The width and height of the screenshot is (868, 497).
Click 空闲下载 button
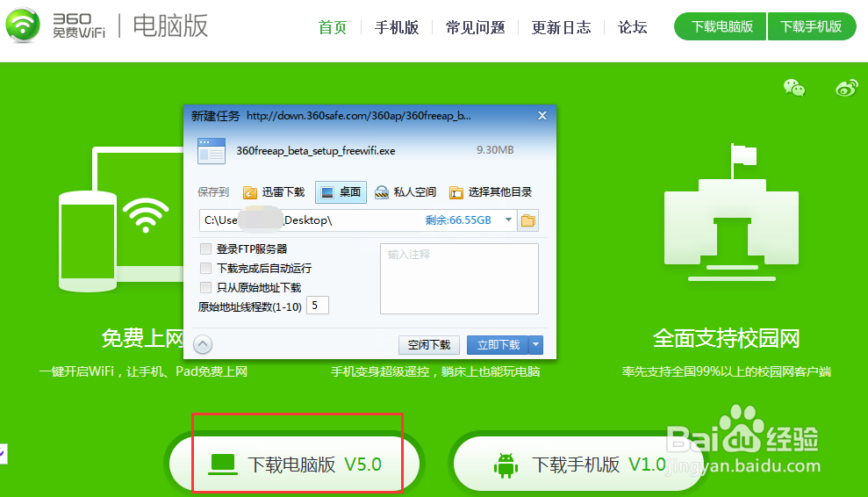[429, 345]
